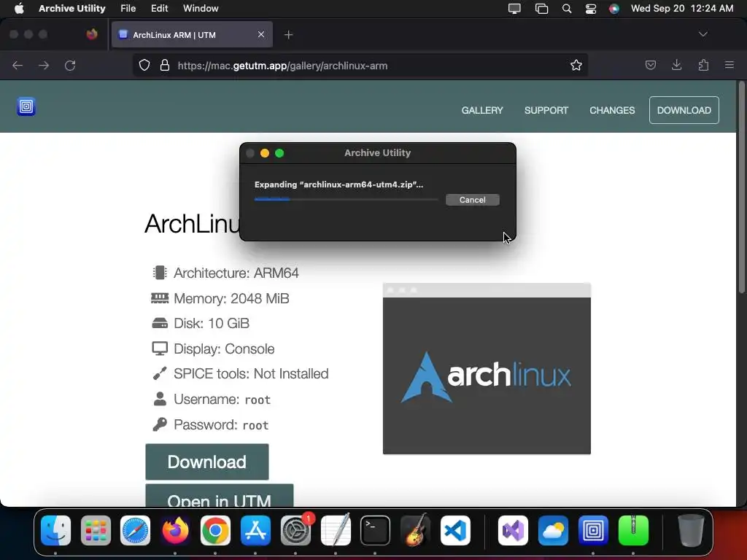Expand the list all tabs chevron
This screenshot has width=747, height=560.
[x=703, y=34]
